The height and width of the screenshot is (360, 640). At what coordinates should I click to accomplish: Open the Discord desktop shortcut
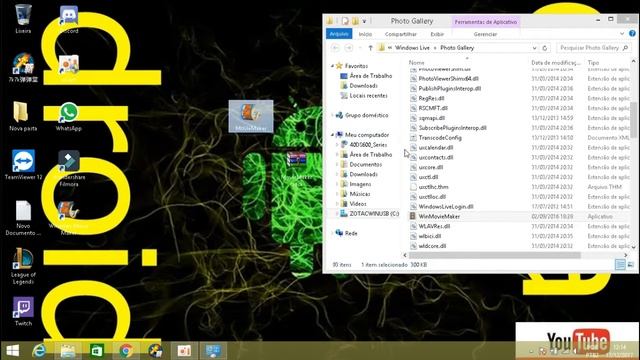point(69,19)
